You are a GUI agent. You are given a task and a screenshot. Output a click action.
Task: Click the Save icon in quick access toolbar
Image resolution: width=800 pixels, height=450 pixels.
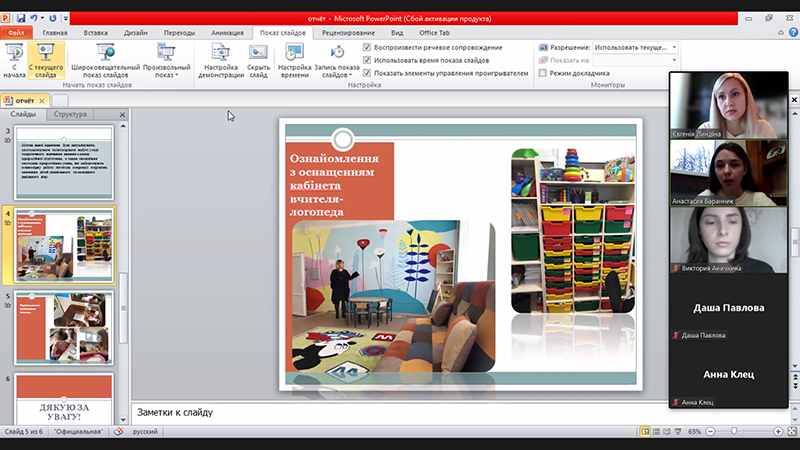point(20,18)
